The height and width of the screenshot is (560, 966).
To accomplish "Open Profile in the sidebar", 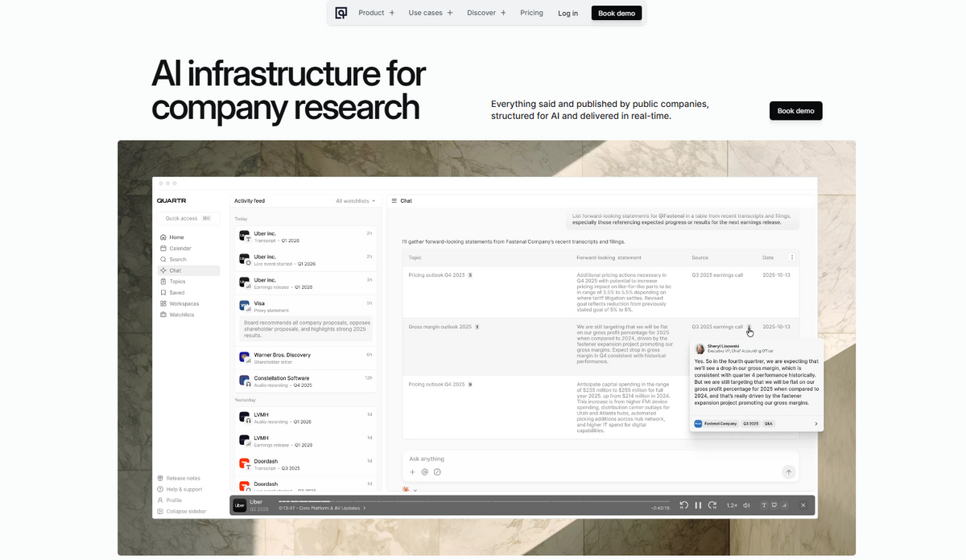I will (171, 500).
